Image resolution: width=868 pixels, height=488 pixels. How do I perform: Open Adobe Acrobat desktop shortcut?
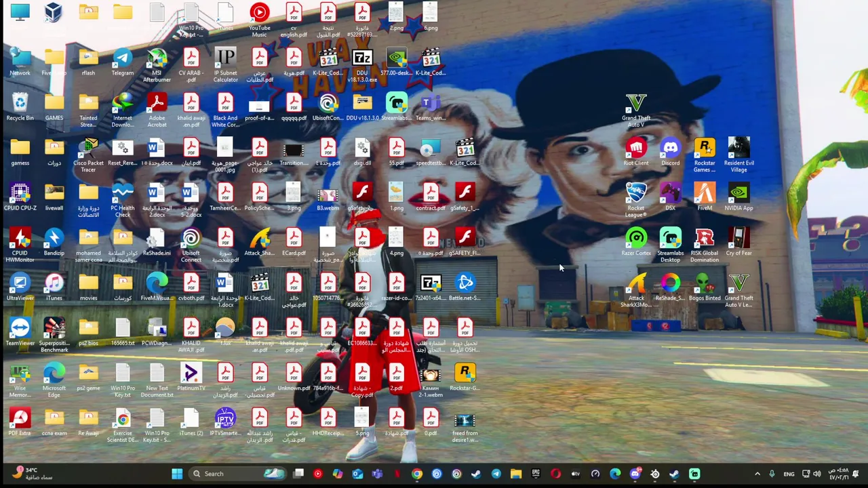coord(157,110)
